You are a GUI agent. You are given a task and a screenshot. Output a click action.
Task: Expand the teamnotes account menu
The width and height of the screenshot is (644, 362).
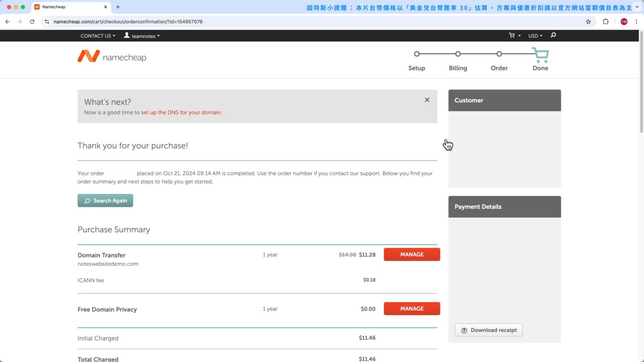click(143, 36)
